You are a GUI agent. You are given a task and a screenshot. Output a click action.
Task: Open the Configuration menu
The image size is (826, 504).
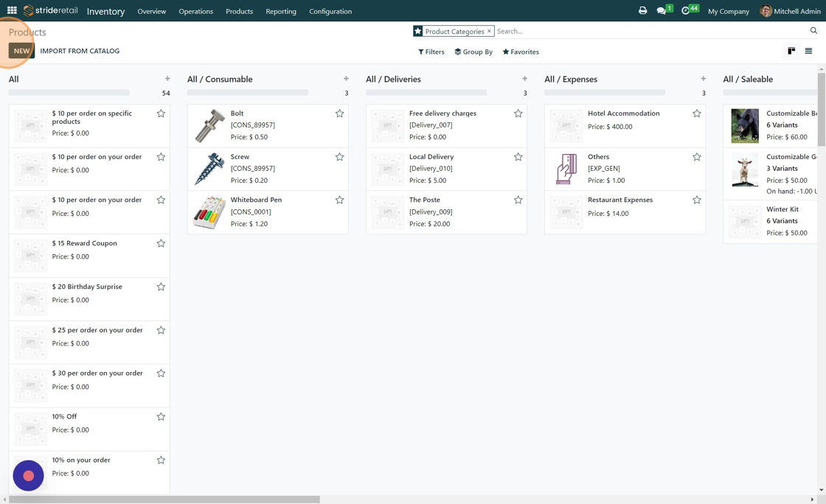click(330, 11)
